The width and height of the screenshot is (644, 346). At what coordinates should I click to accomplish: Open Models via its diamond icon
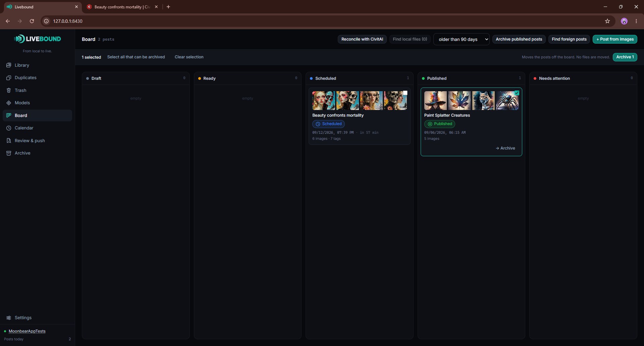(x=9, y=103)
